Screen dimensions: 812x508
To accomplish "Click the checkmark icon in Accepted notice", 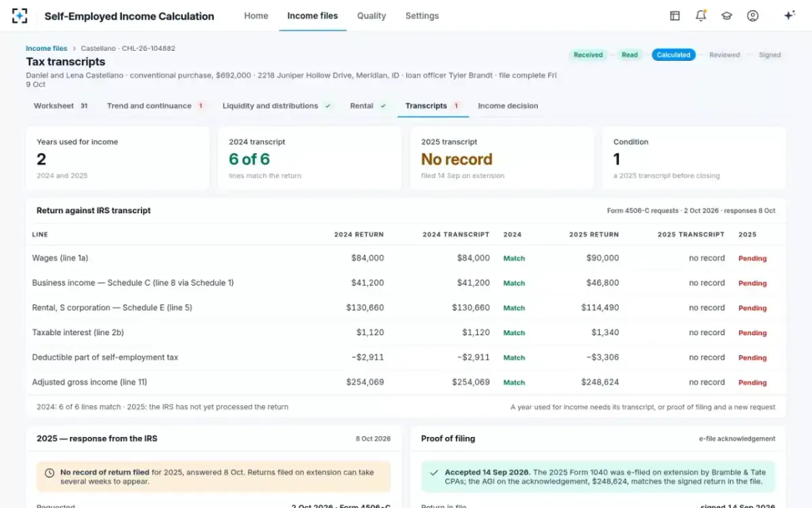I will (434, 473).
